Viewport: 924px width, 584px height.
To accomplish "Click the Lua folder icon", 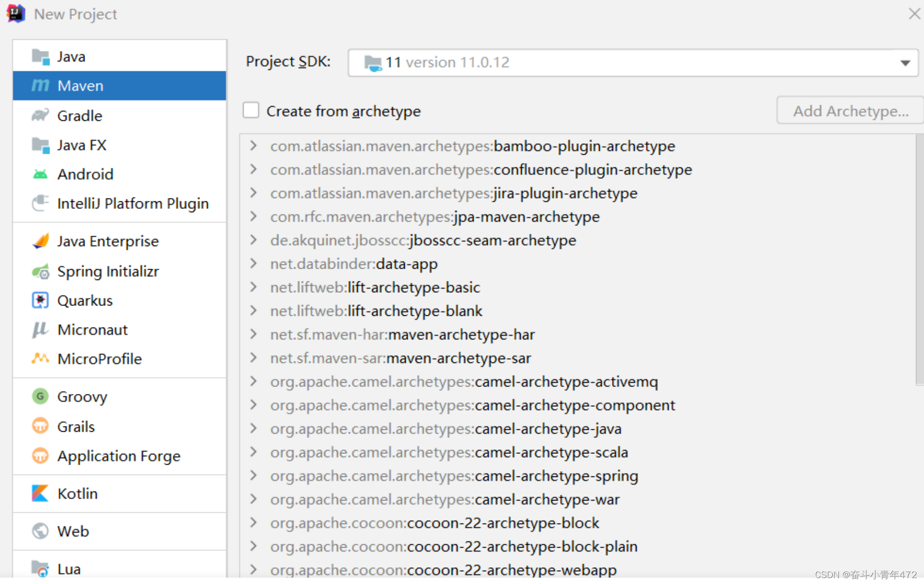I will [x=40, y=569].
